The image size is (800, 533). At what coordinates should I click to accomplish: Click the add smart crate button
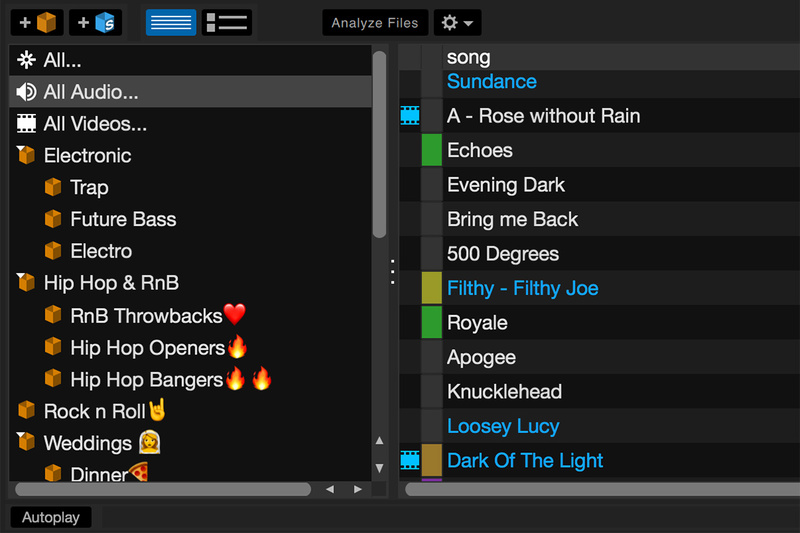coord(96,22)
